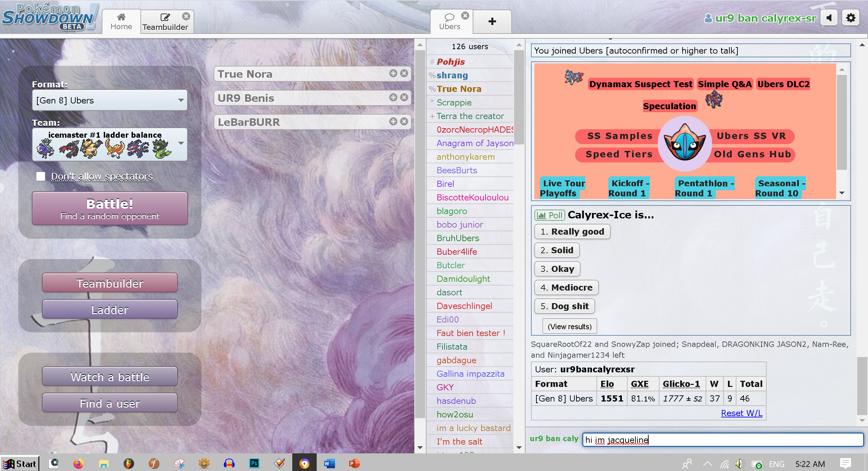Click the user list scroll up arrow
The height and width of the screenshot is (471, 868).
coord(519,45)
